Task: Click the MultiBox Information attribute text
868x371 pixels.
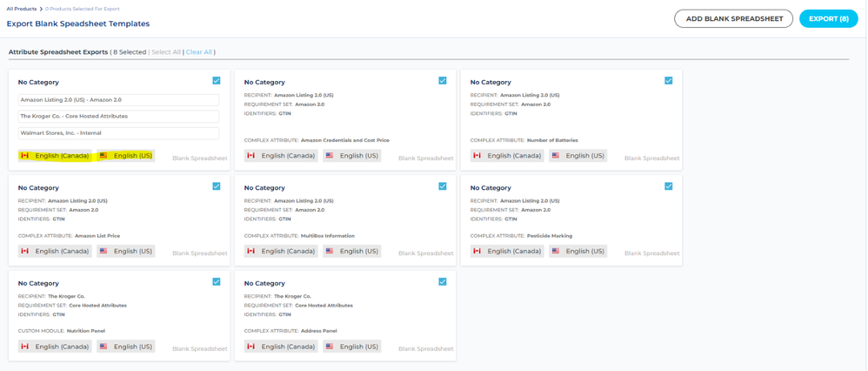Action: 328,236
